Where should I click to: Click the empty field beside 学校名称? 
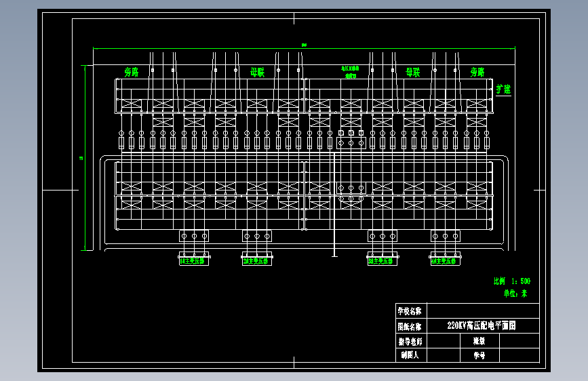[x=483, y=311]
